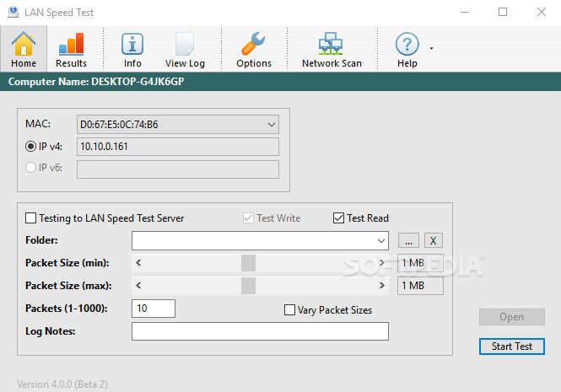This screenshot has width=561, height=392.
Task: Close the LAN Speed Test window
Action: [x=542, y=12]
